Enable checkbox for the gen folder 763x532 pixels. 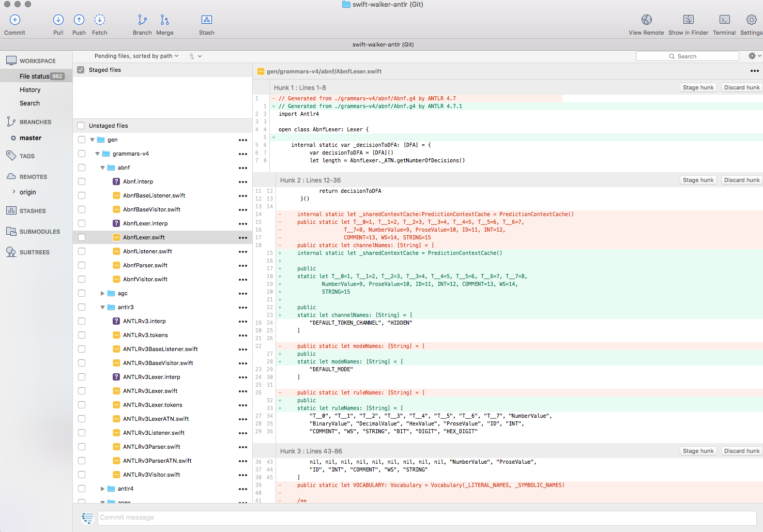[82, 139]
